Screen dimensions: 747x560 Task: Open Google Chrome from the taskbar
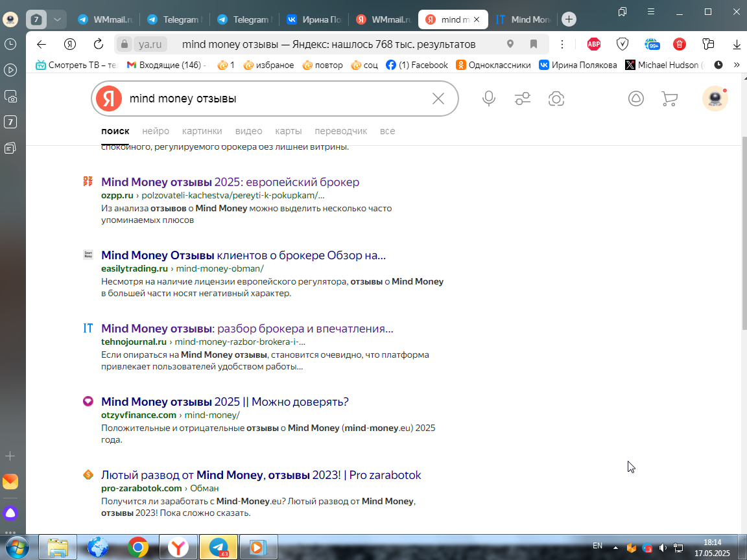(x=138, y=547)
